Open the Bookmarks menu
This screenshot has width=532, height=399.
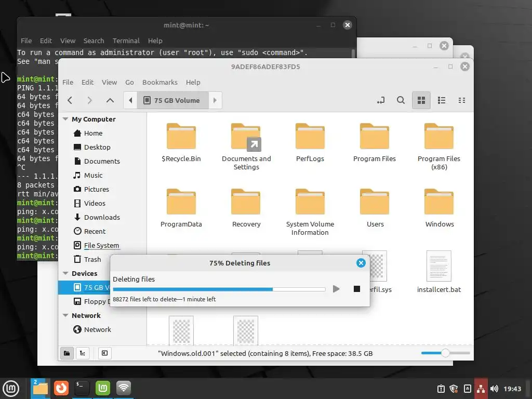click(160, 82)
